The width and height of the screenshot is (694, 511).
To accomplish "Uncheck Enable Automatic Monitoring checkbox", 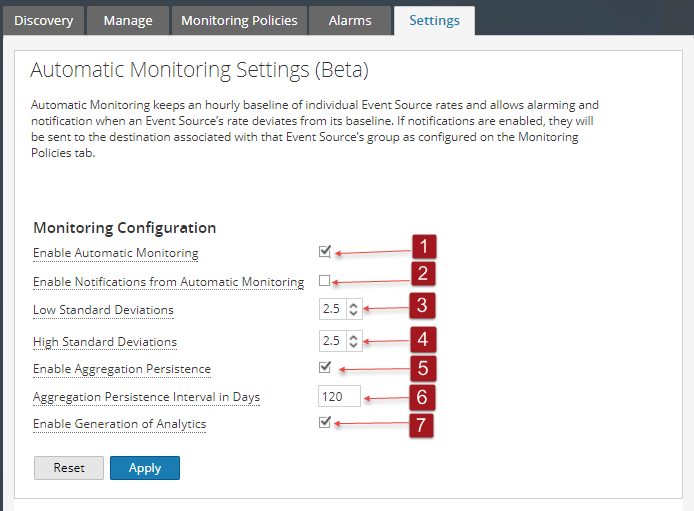I will point(325,252).
